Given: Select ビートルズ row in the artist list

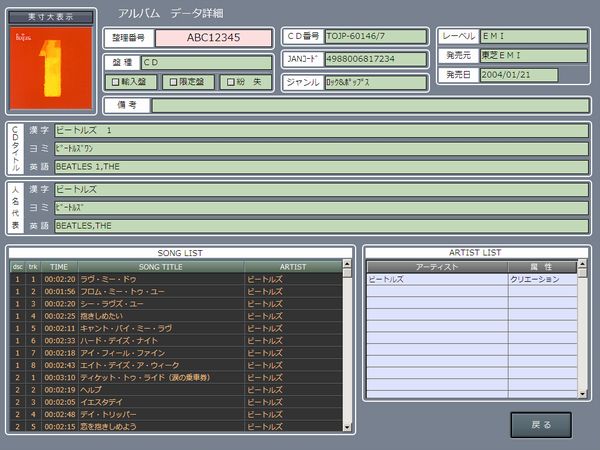Looking at the screenshot, I should pyautogui.click(x=472, y=279).
